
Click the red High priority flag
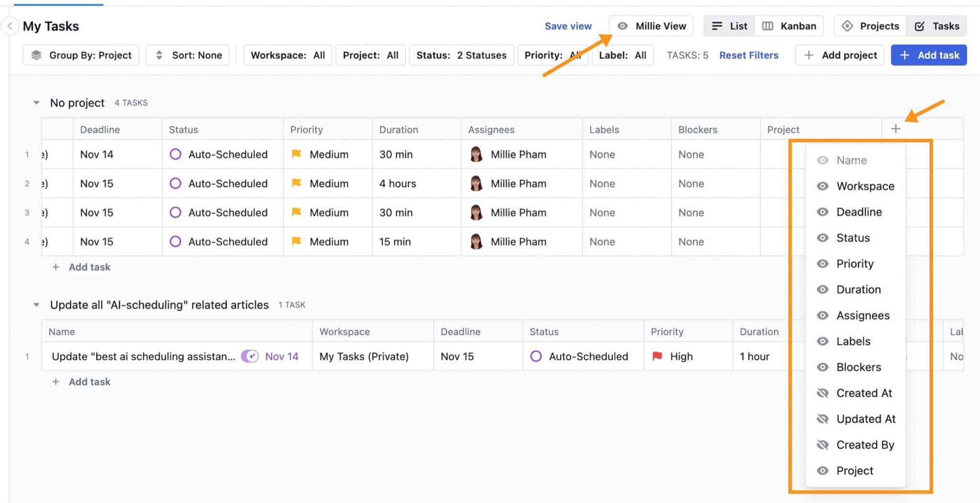[657, 357]
